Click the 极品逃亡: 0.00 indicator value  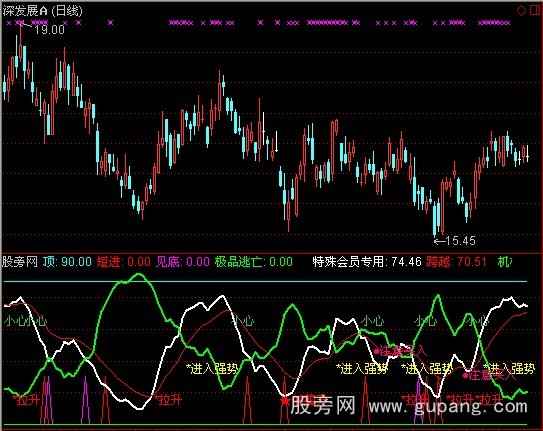[253, 262]
